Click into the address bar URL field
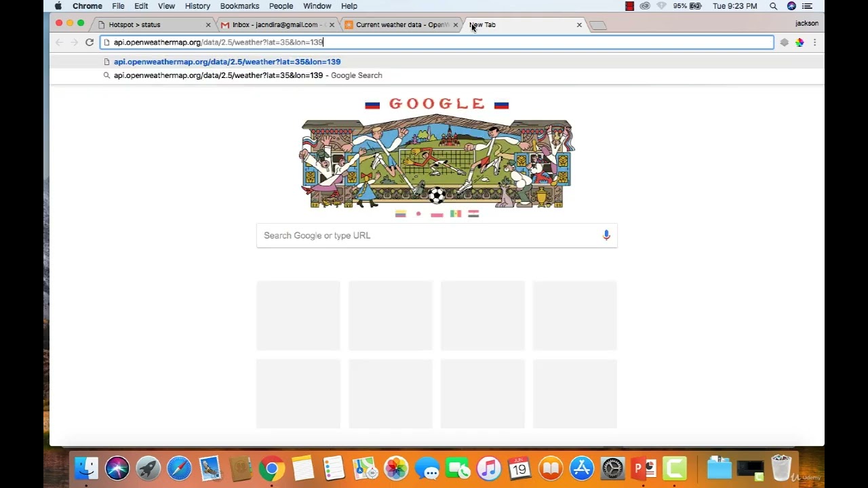The height and width of the screenshot is (488, 868). pos(437,42)
